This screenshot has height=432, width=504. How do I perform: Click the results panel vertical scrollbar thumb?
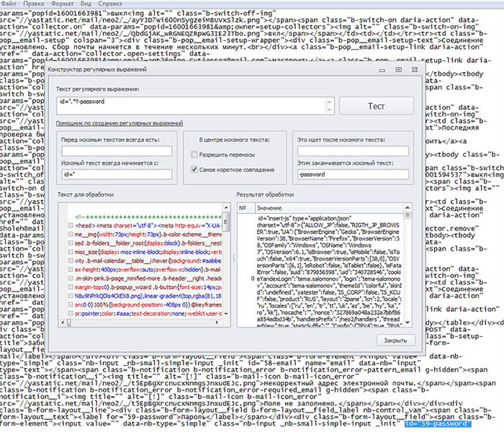[408, 215]
